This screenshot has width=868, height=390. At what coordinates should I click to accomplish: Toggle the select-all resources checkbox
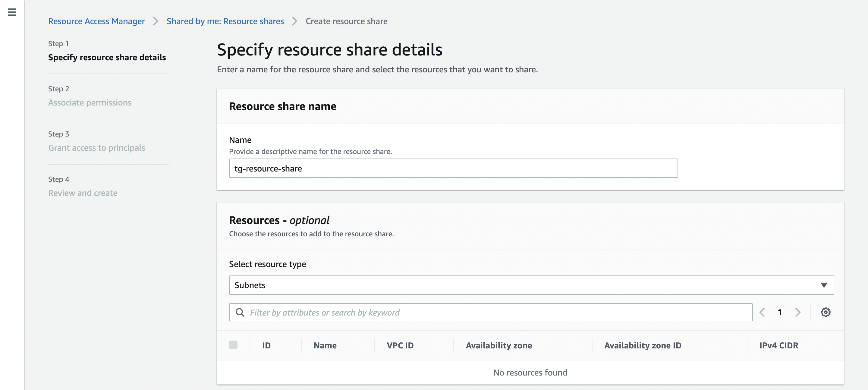[233, 345]
